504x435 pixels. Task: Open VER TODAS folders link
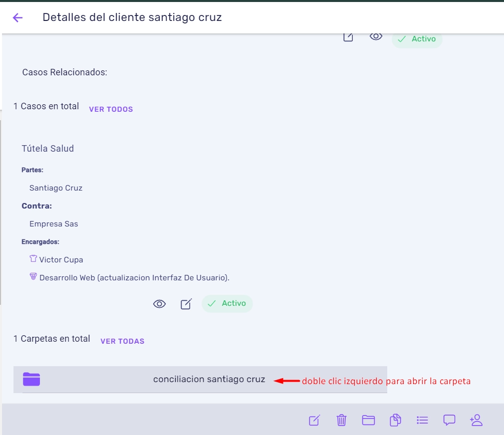click(122, 341)
